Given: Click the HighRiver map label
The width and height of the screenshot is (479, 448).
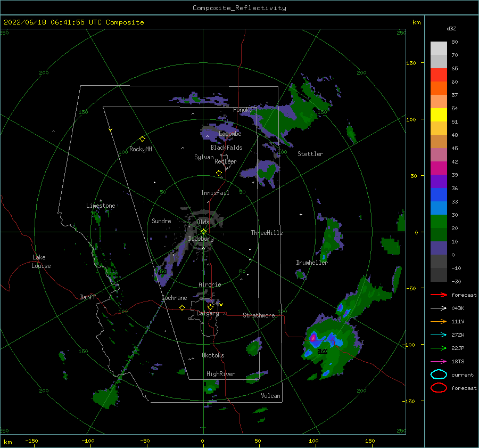Looking at the screenshot, I should click(221, 374).
